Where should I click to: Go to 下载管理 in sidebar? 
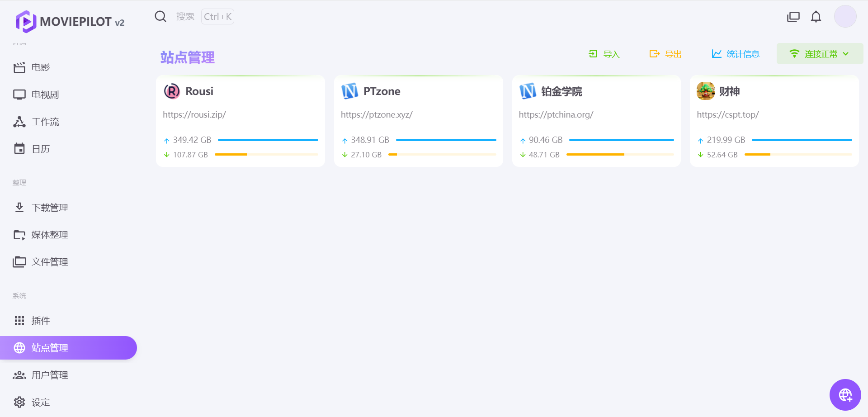(x=50, y=208)
